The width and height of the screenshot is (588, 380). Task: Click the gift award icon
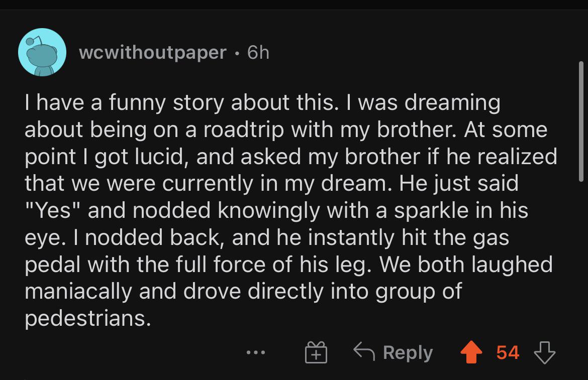pyautogui.click(x=315, y=352)
